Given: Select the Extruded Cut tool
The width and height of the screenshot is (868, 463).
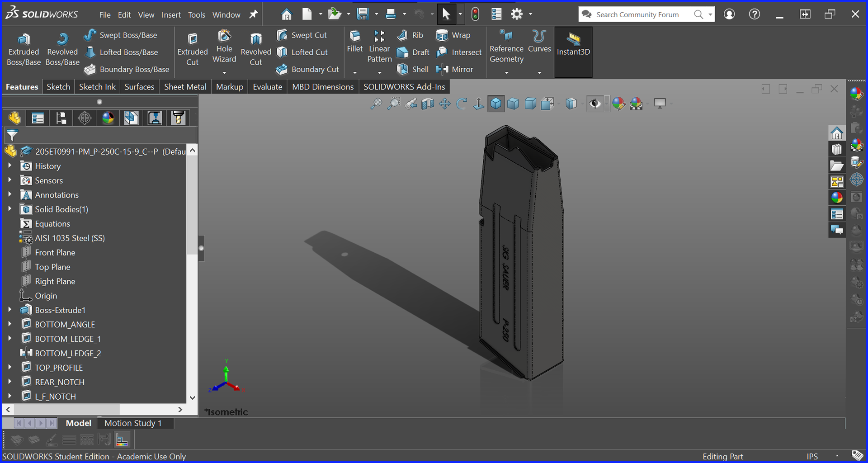Looking at the screenshot, I should [192, 49].
